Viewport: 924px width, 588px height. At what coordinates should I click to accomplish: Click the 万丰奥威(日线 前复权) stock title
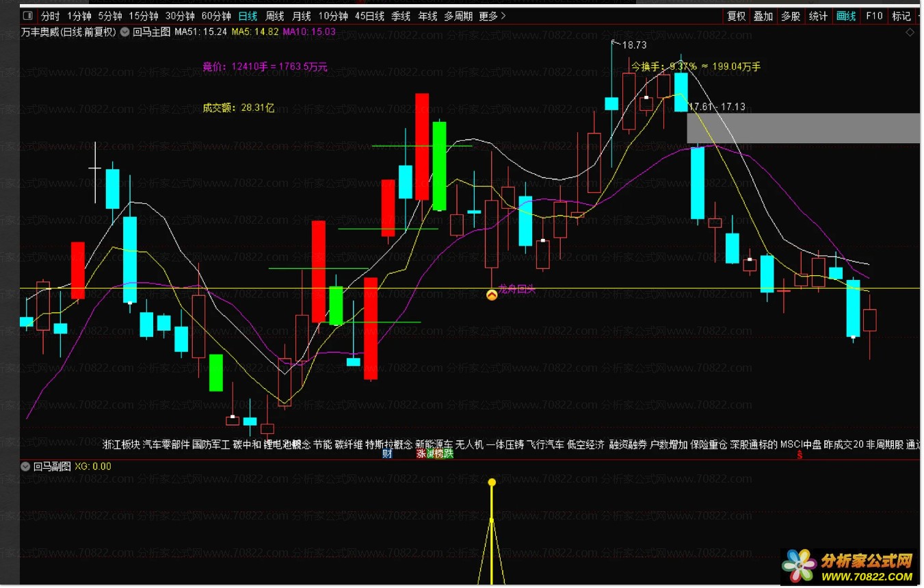(x=68, y=31)
